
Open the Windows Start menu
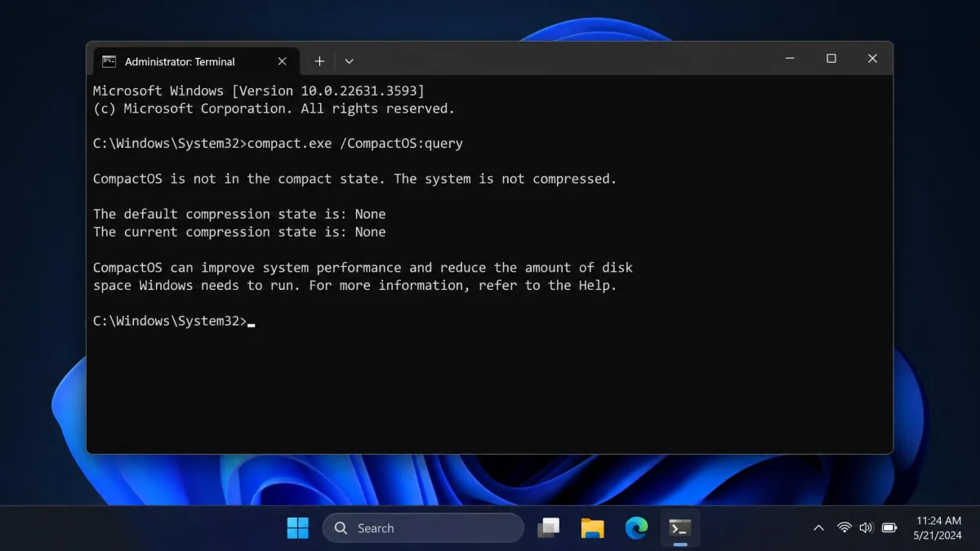pos(298,528)
